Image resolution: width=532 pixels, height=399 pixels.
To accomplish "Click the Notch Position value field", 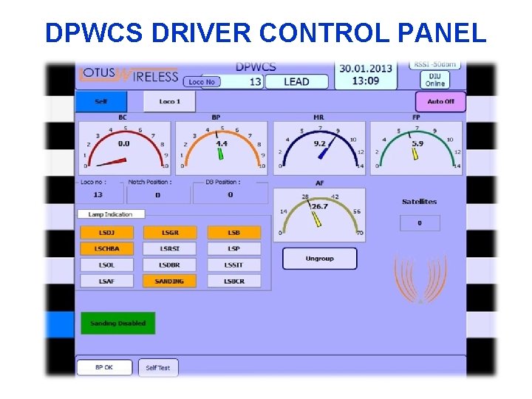I will 158,195.
